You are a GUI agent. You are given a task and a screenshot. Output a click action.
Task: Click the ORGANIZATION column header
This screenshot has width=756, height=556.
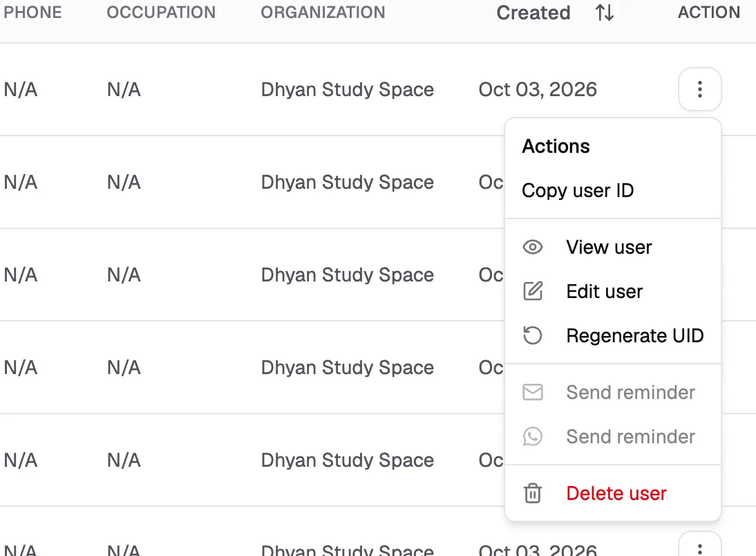(323, 12)
